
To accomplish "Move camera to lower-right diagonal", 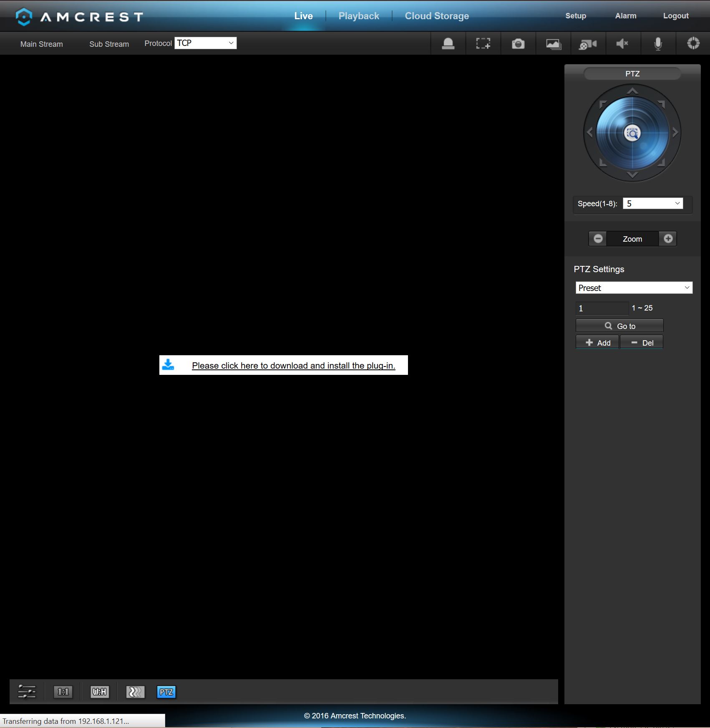I will 662,162.
